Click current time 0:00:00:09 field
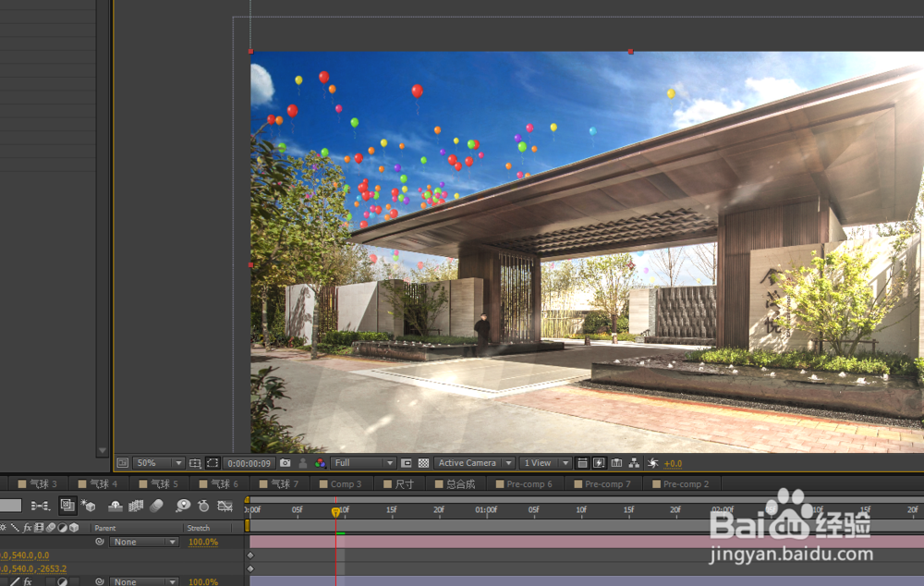The width and height of the screenshot is (924, 586). pyautogui.click(x=249, y=463)
